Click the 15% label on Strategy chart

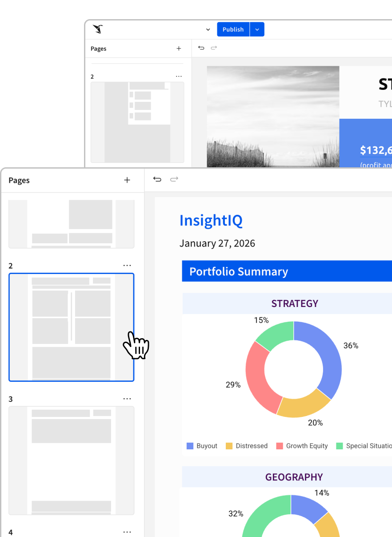261,320
